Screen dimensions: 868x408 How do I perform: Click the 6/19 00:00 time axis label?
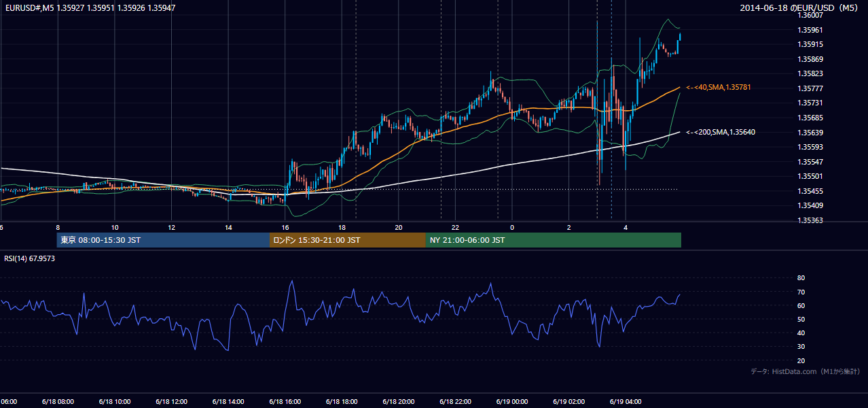(512, 401)
